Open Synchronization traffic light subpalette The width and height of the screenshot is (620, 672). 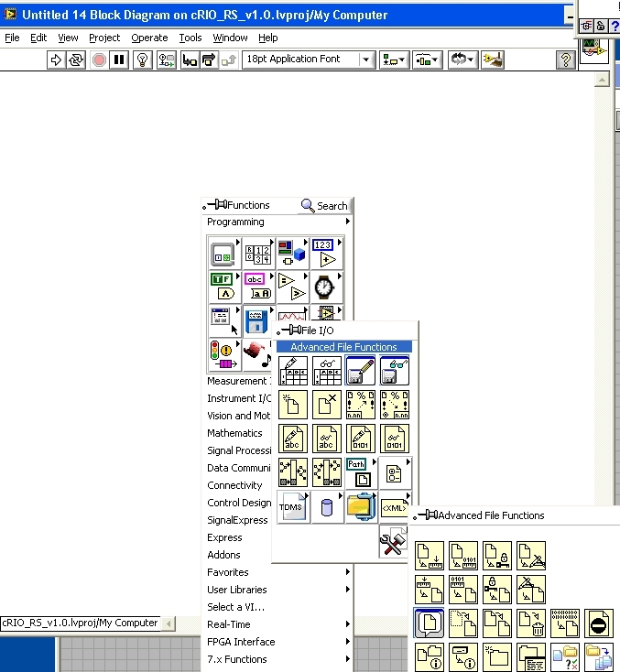click(x=223, y=355)
